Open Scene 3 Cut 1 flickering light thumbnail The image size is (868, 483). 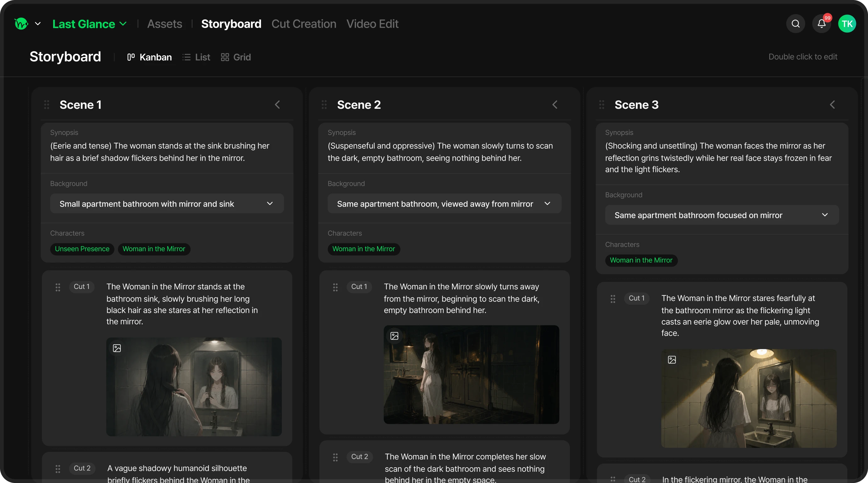(749, 398)
